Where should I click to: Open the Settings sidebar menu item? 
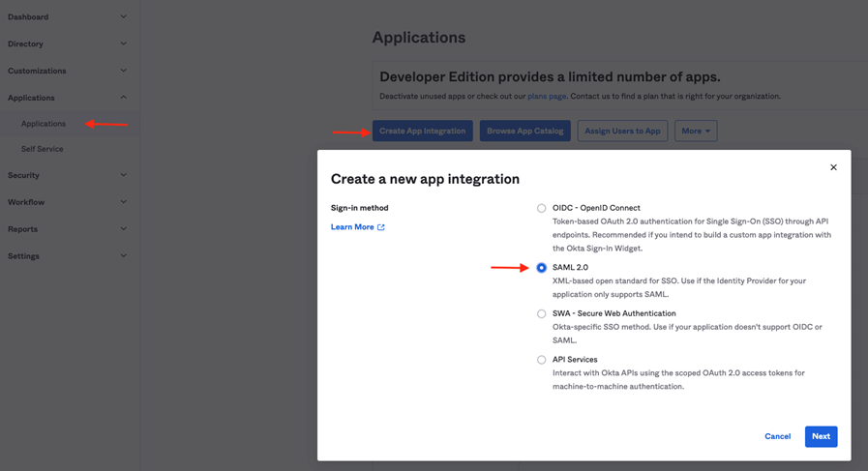point(24,256)
